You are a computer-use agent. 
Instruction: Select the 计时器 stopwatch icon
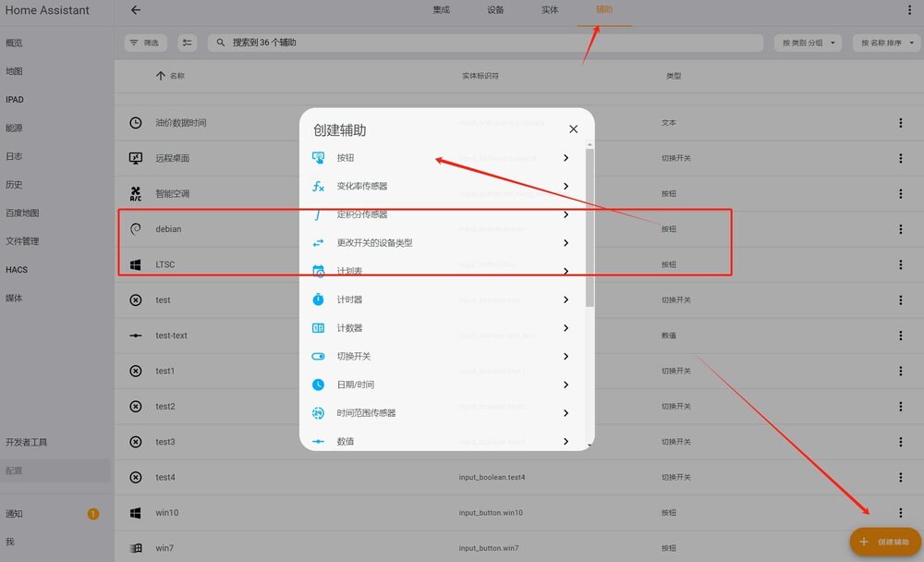click(x=318, y=299)
